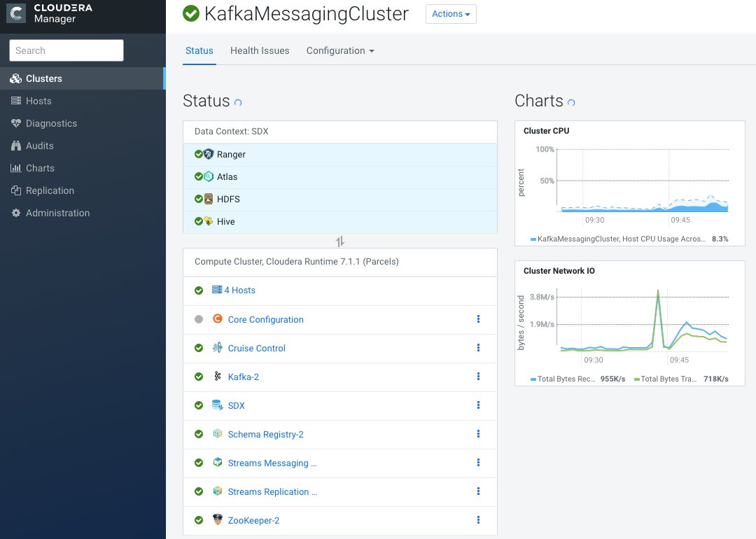Click the hosts list icon beside 4 Hosts

pyautogui.click(x=217, y=290)
